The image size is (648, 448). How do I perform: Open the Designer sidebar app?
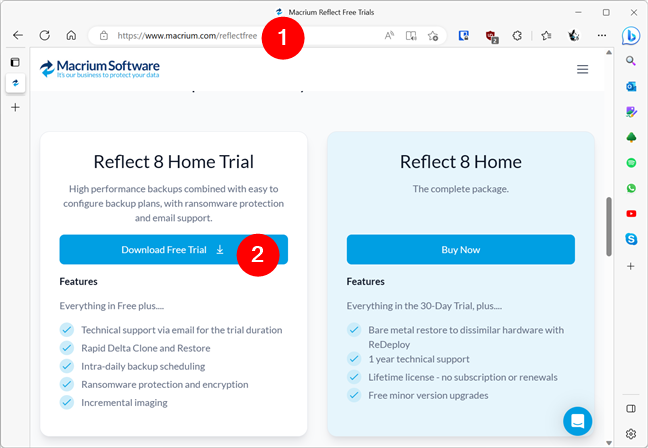(x=631, y=112)
